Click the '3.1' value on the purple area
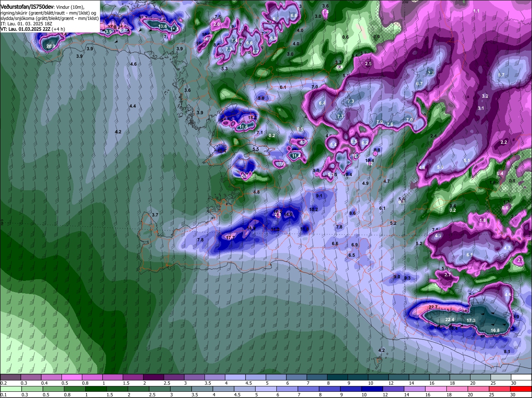 [x=481, y=108]
